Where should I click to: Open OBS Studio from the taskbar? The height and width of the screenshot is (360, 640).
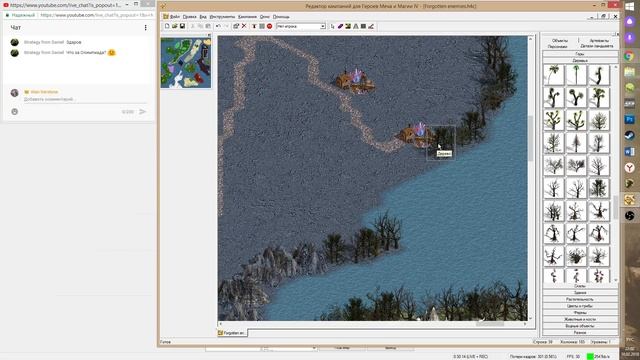[x=629, y=216]
